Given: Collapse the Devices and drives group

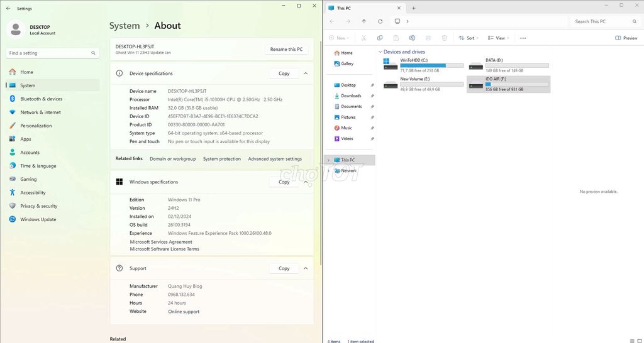Looking at the screenshot, I should 380,52.
